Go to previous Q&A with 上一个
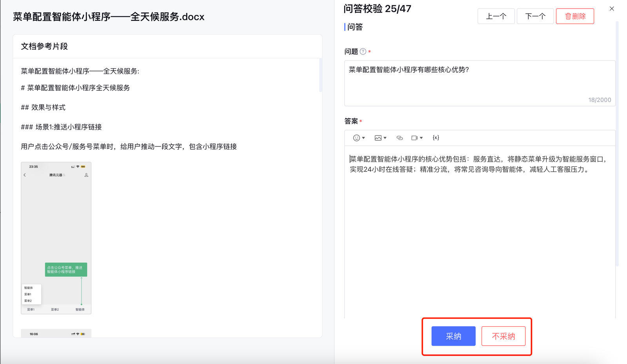Viewport: 627px width, 364px height. pos(496,16)
